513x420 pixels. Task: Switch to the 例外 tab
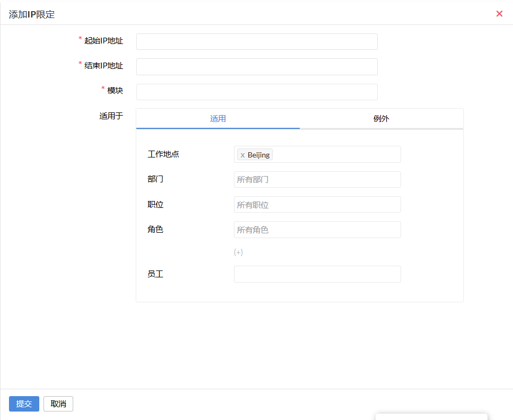(x=381, y=119)
